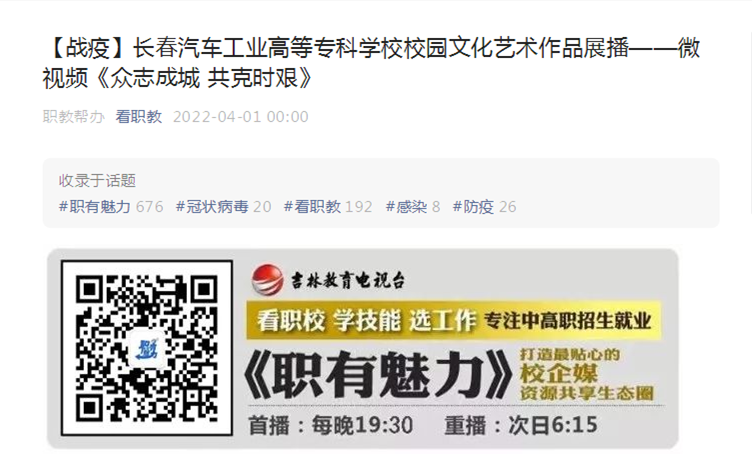The height and width of the screenshot is (461, 752).
Task: Click the yellow 看职校 学技能 选工作 banner
Action: tap(454, 320)
